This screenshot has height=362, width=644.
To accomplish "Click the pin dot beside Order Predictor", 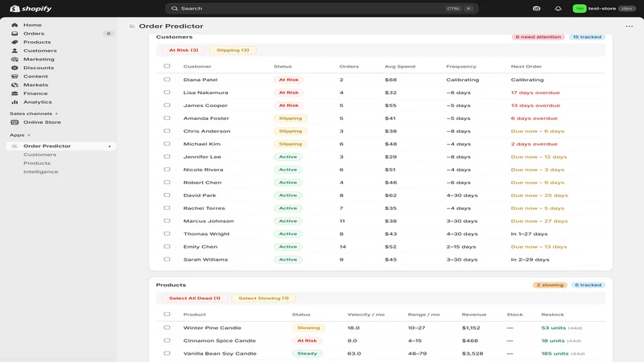I will point(109,146).
